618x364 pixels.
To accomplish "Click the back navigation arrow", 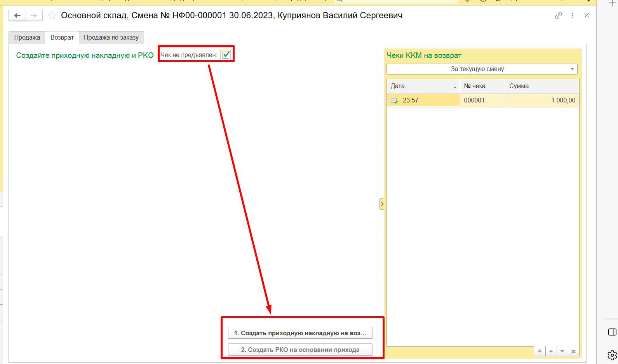I will pyautogui.click(x=17, y=16).
